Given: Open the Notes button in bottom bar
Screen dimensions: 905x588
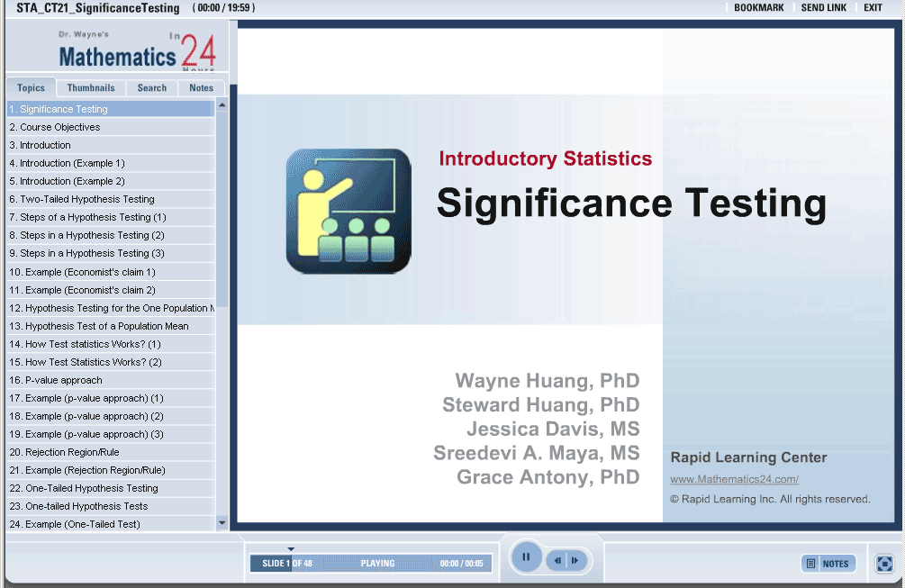Looking at the screenshot, I should (x=828, y=564).
